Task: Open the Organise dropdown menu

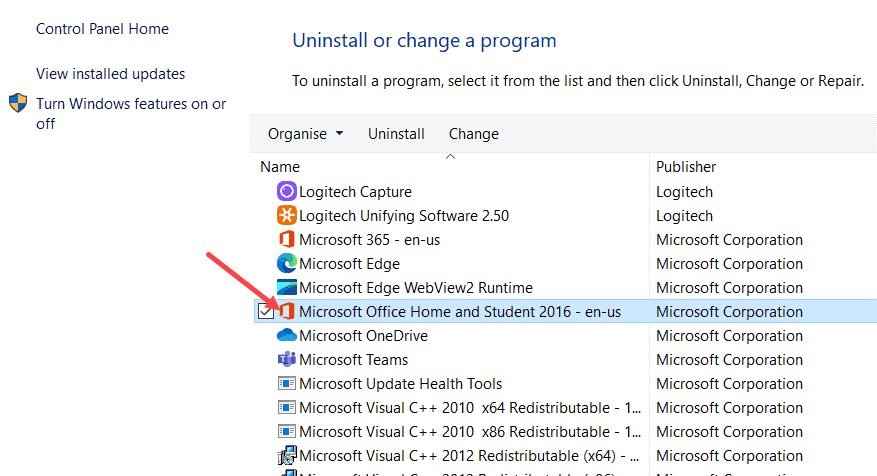Action: pos(305,134)
